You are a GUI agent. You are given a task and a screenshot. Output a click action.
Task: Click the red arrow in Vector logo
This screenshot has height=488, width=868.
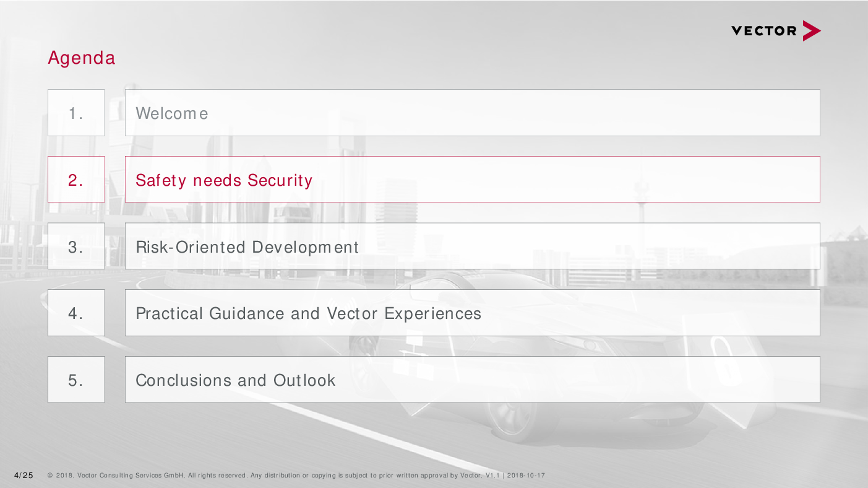(x=812, y=30)
